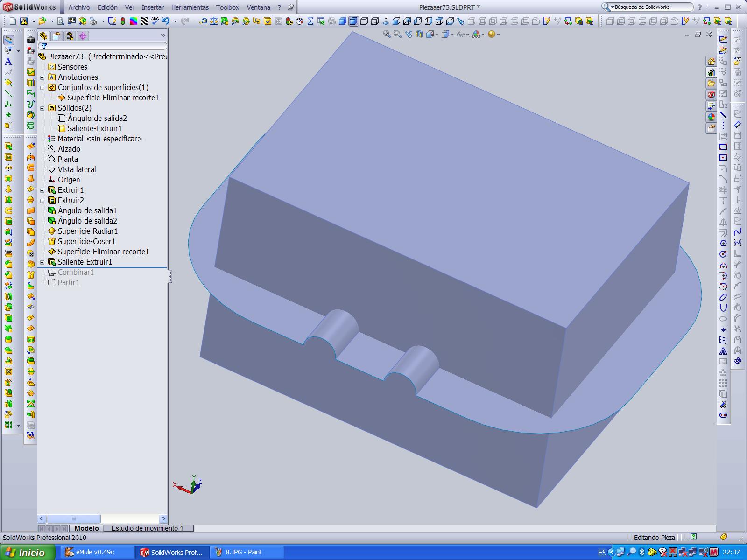Open the Edición menu
This screenshot has width=747, height=560.
[107, 7]
